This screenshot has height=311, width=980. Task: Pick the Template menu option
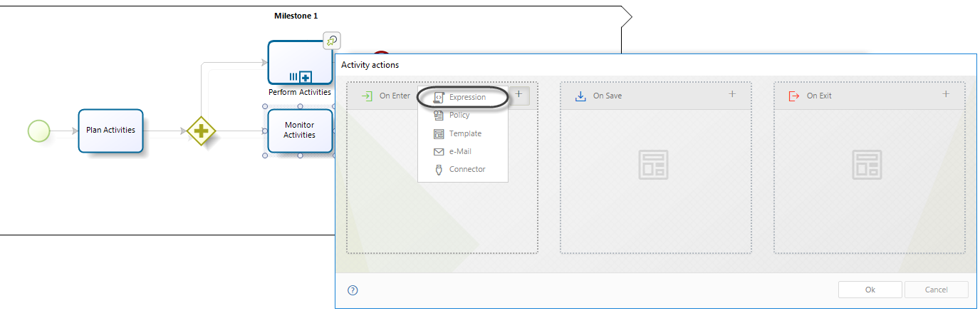(464, 133)
